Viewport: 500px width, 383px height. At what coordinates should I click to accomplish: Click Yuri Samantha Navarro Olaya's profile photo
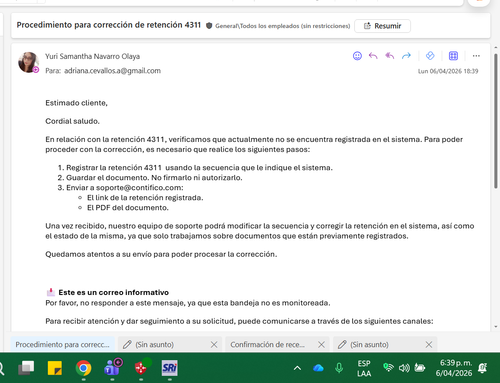(x=28, y=62)
